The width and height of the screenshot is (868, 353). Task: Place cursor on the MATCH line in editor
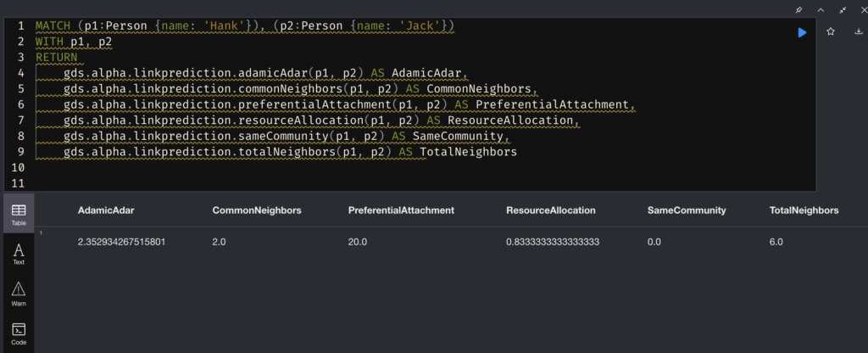[x=246, y=26]
